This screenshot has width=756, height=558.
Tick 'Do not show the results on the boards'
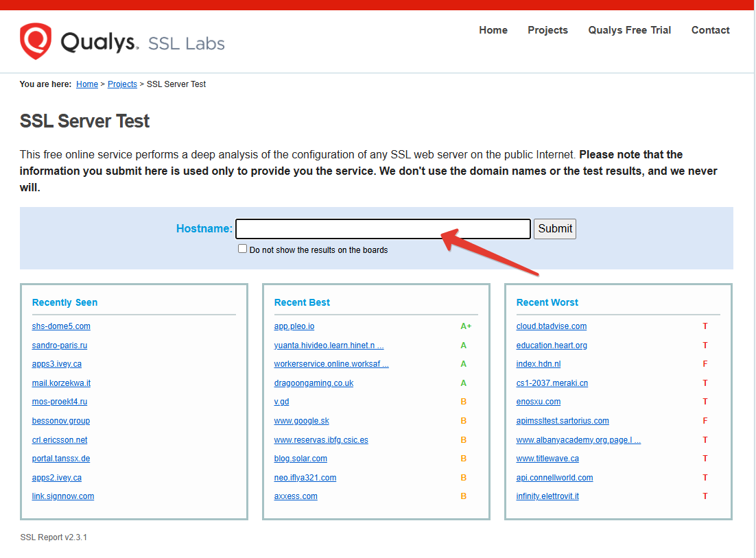[x=243, y=249]
